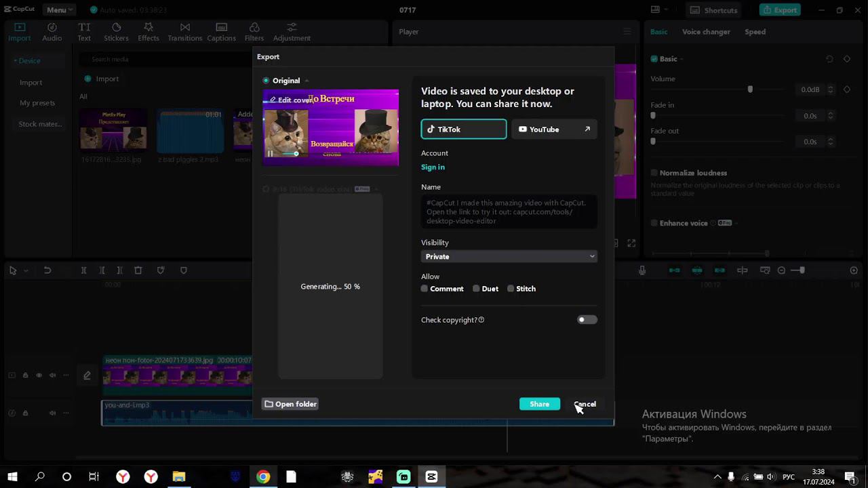
Task: Click the Fade in slider handle
Action: tap(653, 116)
